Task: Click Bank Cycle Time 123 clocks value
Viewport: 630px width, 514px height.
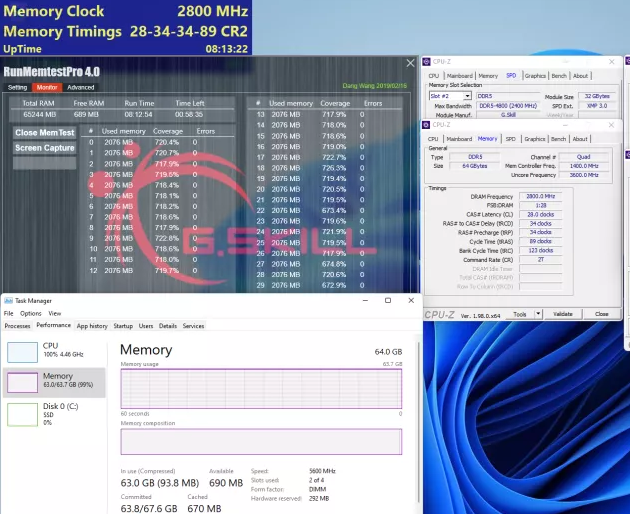Action: tap(540, 250)
